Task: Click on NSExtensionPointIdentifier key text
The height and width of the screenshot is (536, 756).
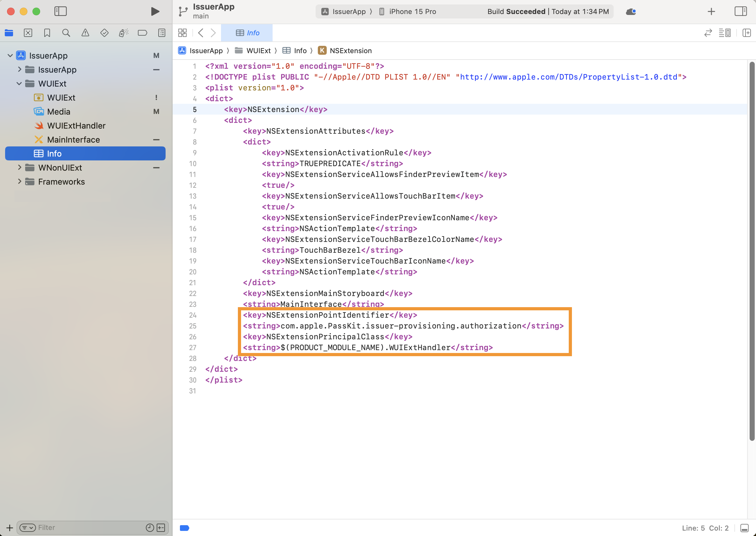Action: tap(327, 315)
